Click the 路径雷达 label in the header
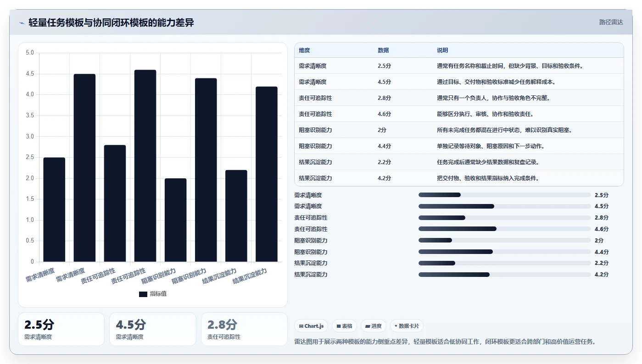Screen dimensions: 642x364 pos(611,22)
